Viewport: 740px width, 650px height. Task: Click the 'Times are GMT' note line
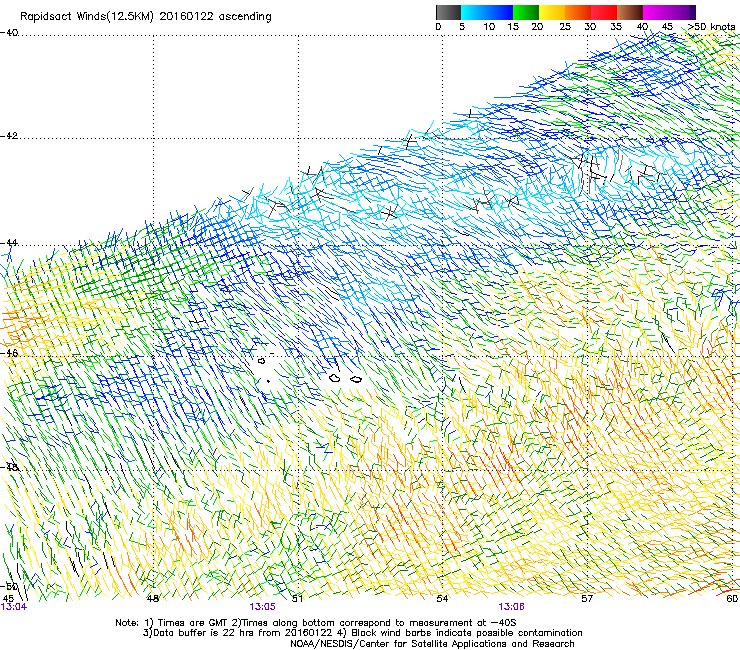[x=316, y=623]
